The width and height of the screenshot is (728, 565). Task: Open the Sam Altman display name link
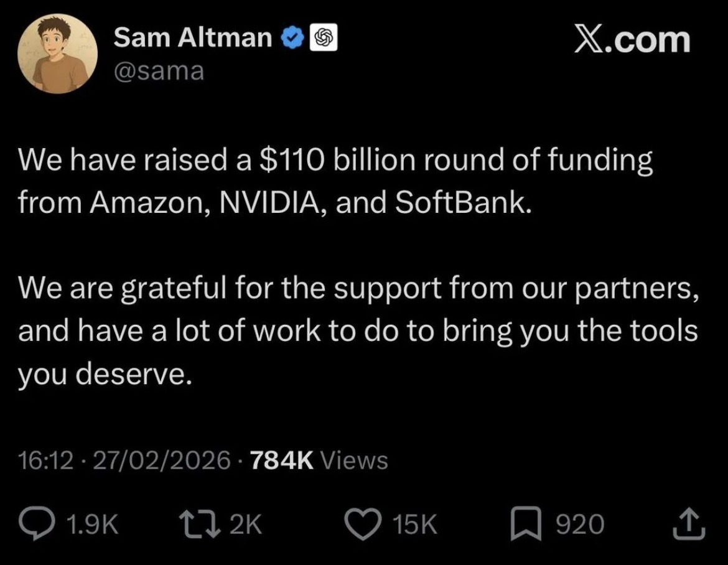[x=193, y=39]
